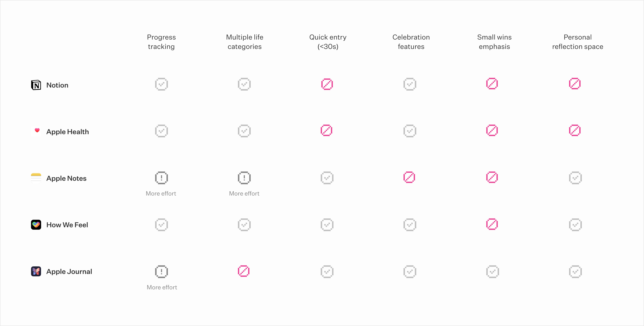Click the How We Feel app icon
Image resolution: width=644 pixels, height=326 pixels.
tap(36, 225)
